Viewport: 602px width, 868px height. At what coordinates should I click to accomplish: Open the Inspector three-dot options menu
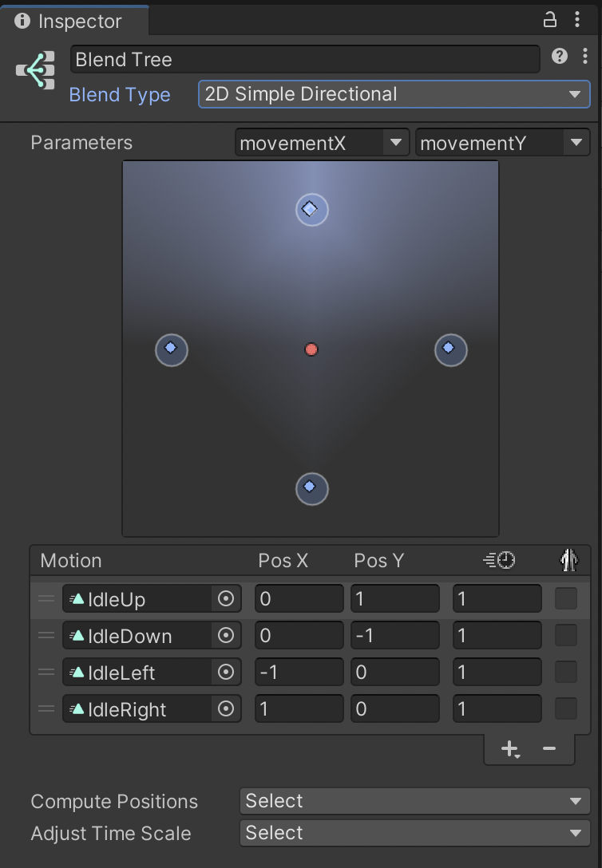pyautogui.click(x=577, y=20)
